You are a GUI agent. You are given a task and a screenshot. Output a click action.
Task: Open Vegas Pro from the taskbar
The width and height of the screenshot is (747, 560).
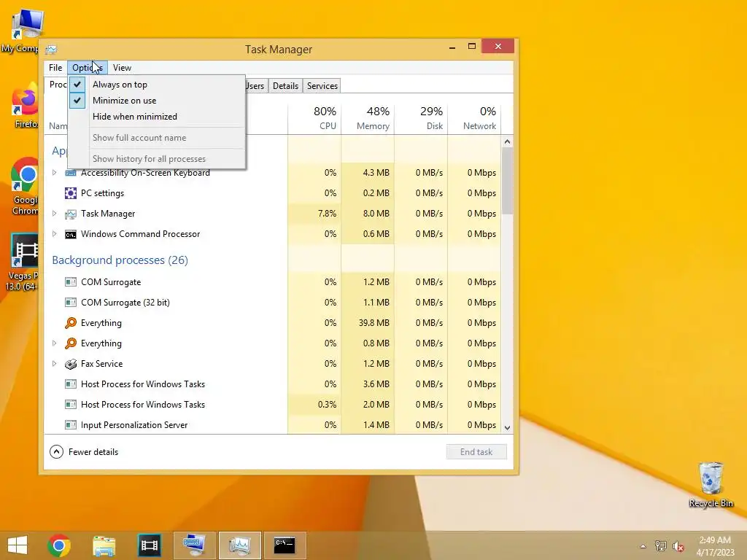tap(149, 545)
